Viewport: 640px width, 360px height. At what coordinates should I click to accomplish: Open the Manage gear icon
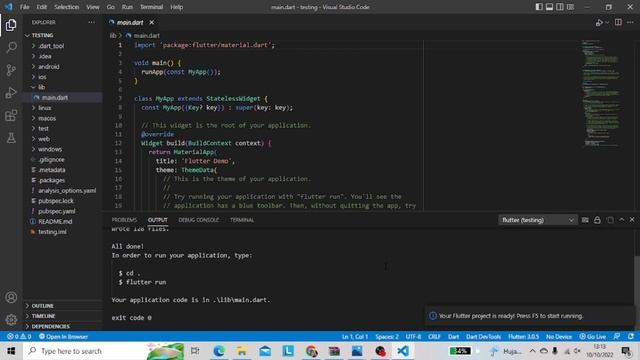[x=11, y=320]
